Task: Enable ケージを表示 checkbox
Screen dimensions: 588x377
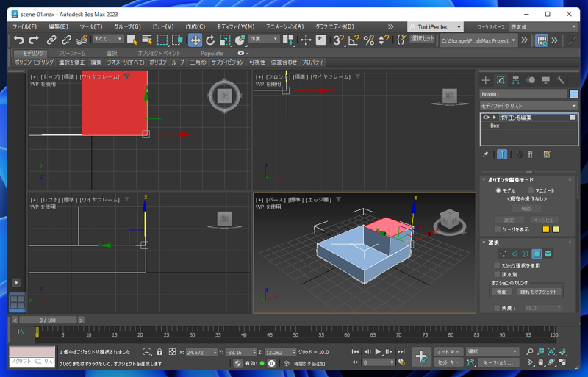Action: (498, 229)
